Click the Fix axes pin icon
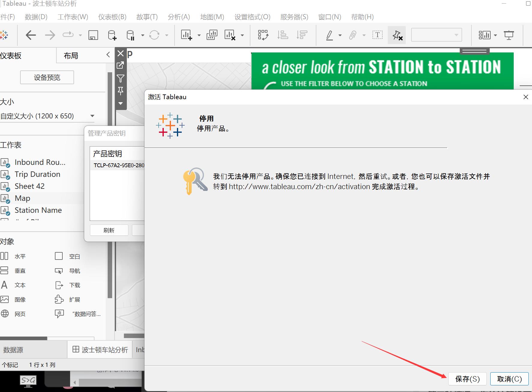532x392 pixels. click(397, 35)
